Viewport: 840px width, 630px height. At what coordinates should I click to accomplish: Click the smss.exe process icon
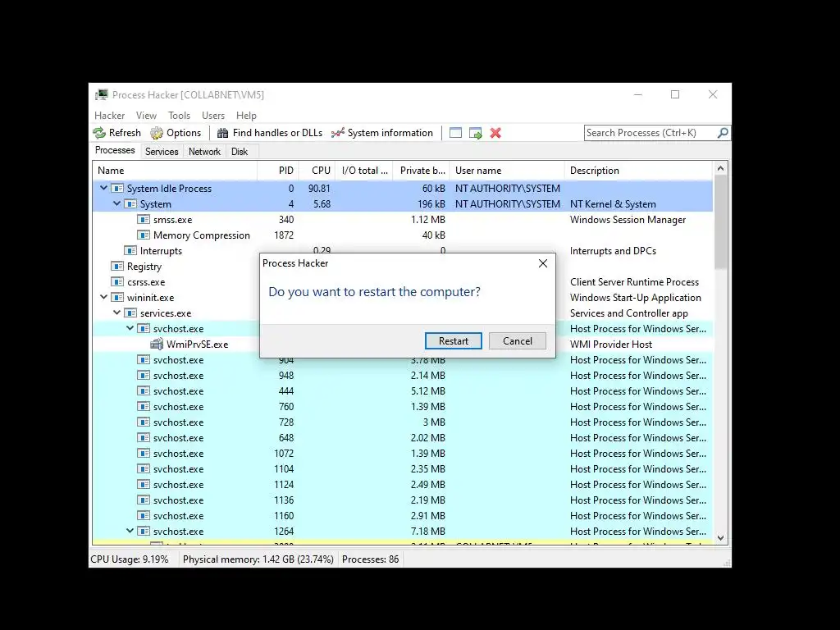click(143, 220)
